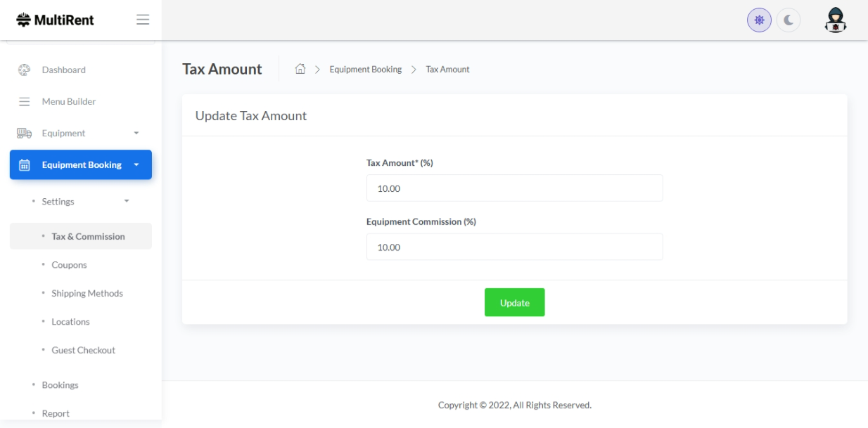Click the green Update button
The width and height of the screenshot is (868, 428).
[x=514, y=302]
